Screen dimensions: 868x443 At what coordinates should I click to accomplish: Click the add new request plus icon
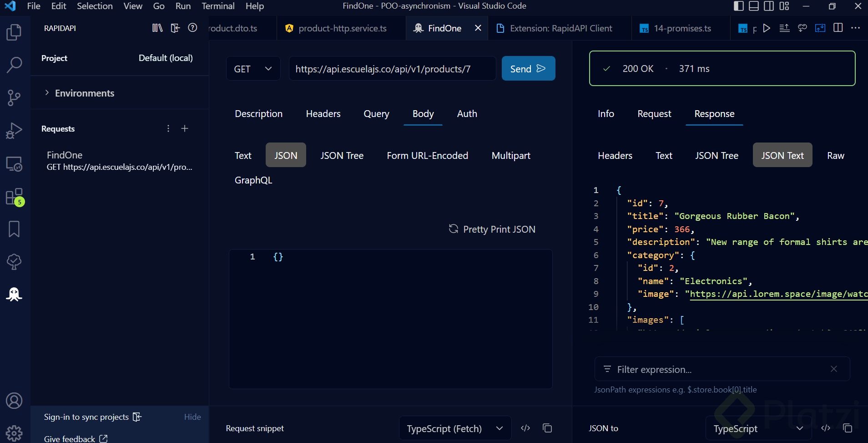pyautogui.click(x=185, y=129)
